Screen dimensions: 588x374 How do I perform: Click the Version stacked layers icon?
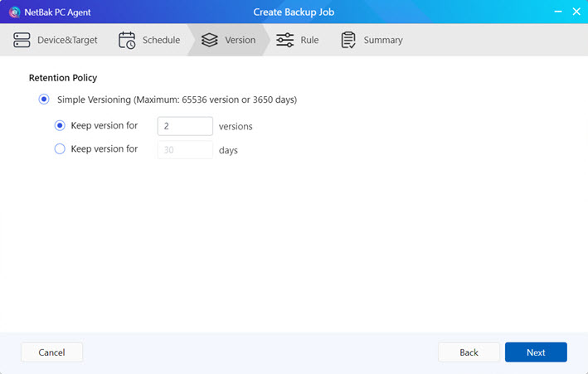(210, 40)
